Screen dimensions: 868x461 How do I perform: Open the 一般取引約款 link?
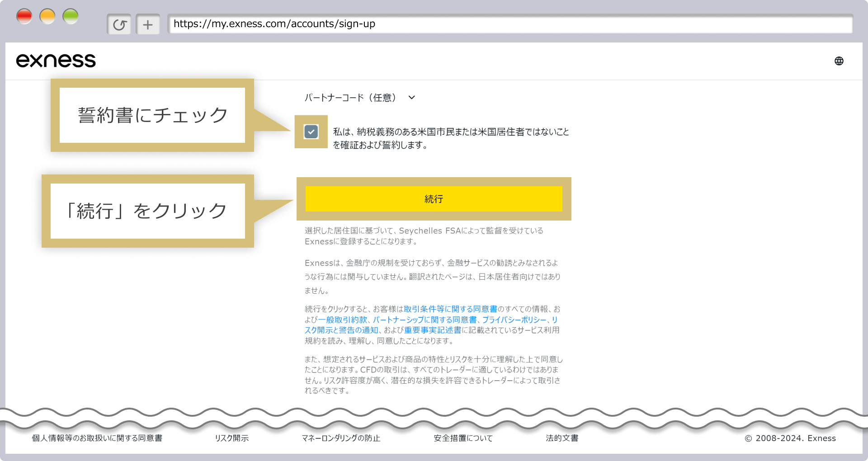tap(342, 320)
